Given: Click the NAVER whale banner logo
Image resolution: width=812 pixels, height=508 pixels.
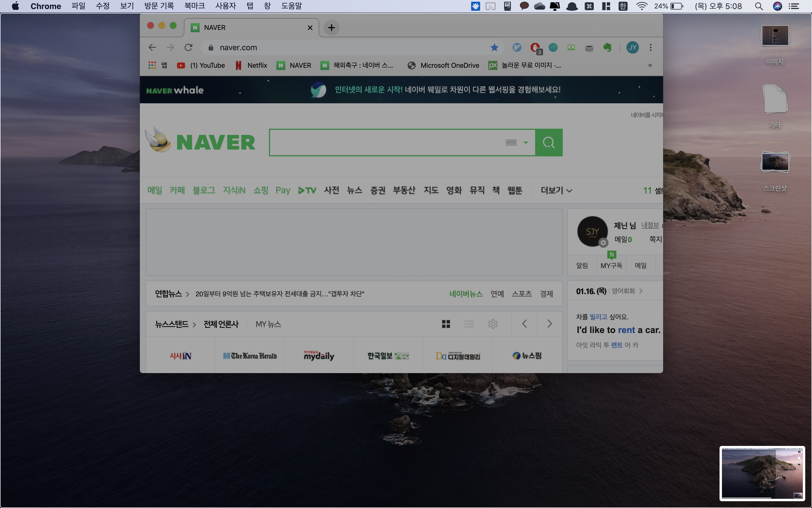Looking at the screenshot, I should tap(175, 90).
